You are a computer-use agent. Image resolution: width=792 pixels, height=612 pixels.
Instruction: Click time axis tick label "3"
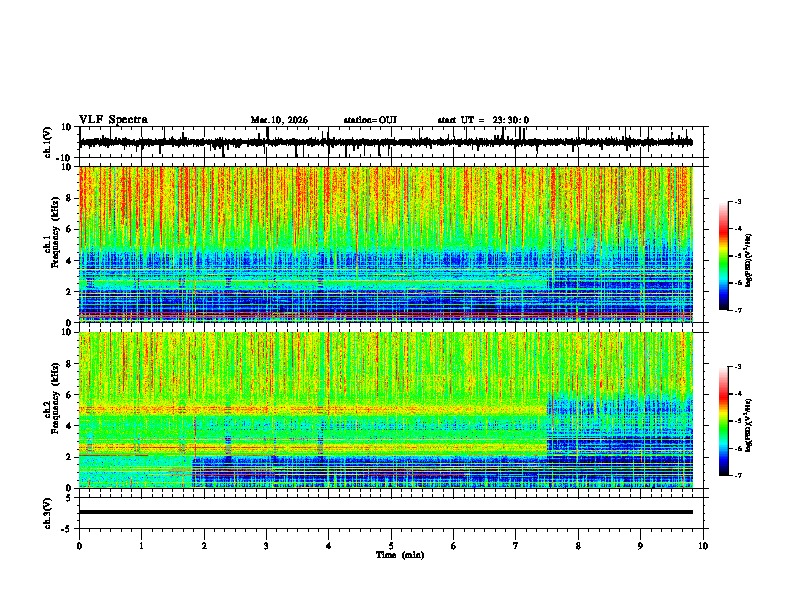(x=266, y=546)
